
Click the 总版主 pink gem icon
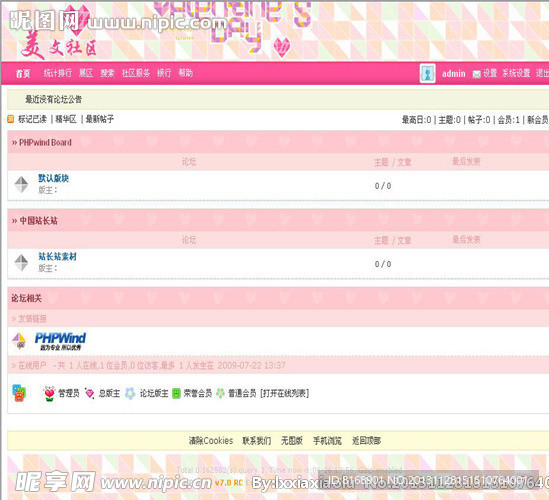pos(90,394)
